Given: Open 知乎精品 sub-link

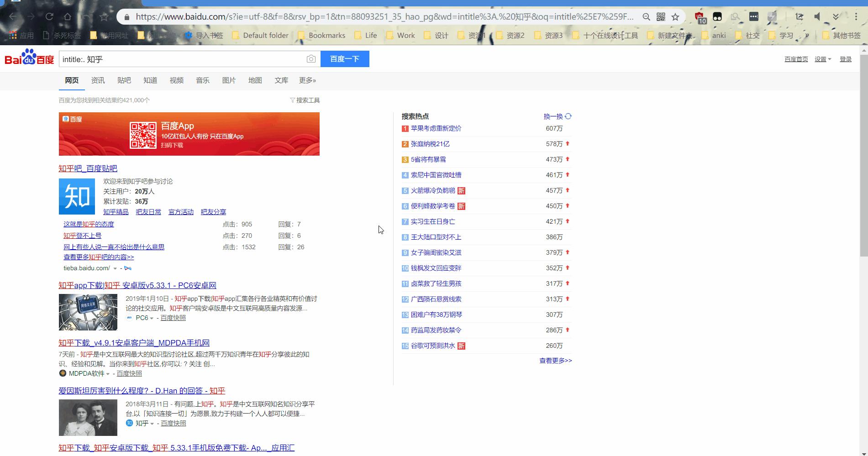Looking at the screenshot, I should pyautogui.click(x=116, y=212).
